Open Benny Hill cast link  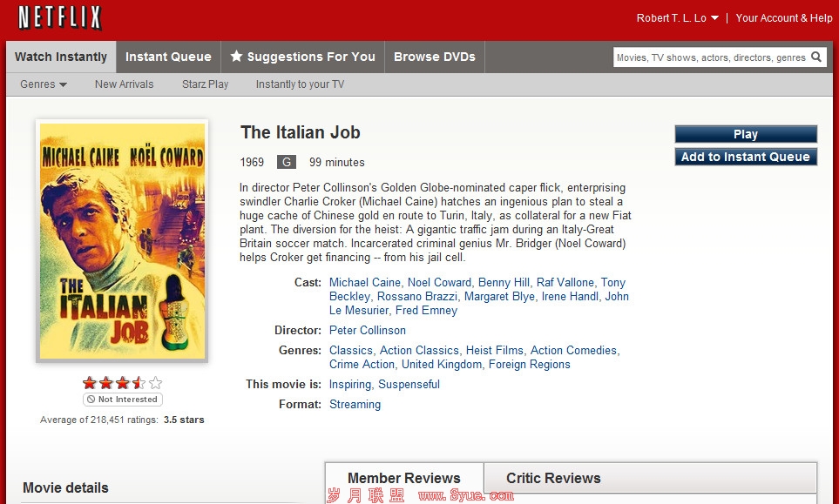point(504,282)
